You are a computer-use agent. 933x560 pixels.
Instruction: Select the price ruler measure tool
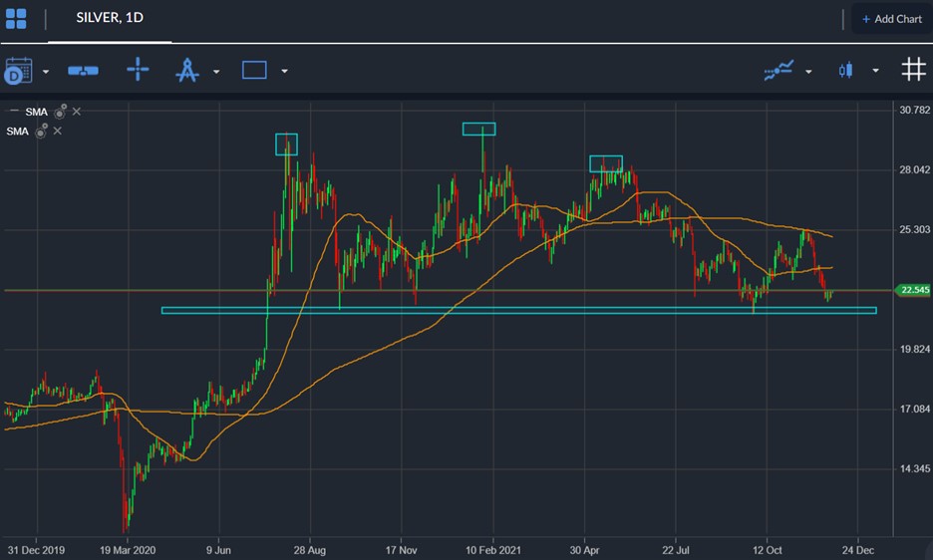(84, 71)
